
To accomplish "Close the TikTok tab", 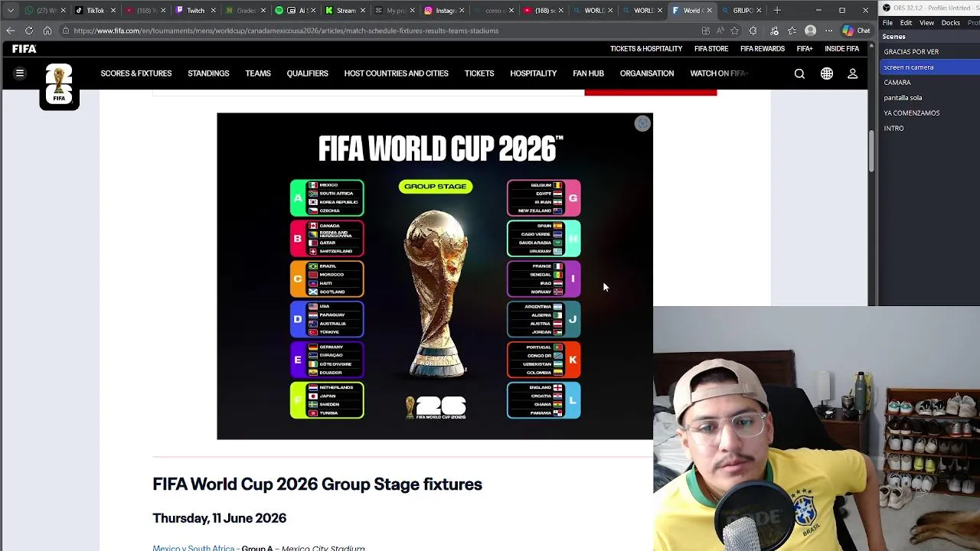I will pyautogui.click(x=113, y=11).
